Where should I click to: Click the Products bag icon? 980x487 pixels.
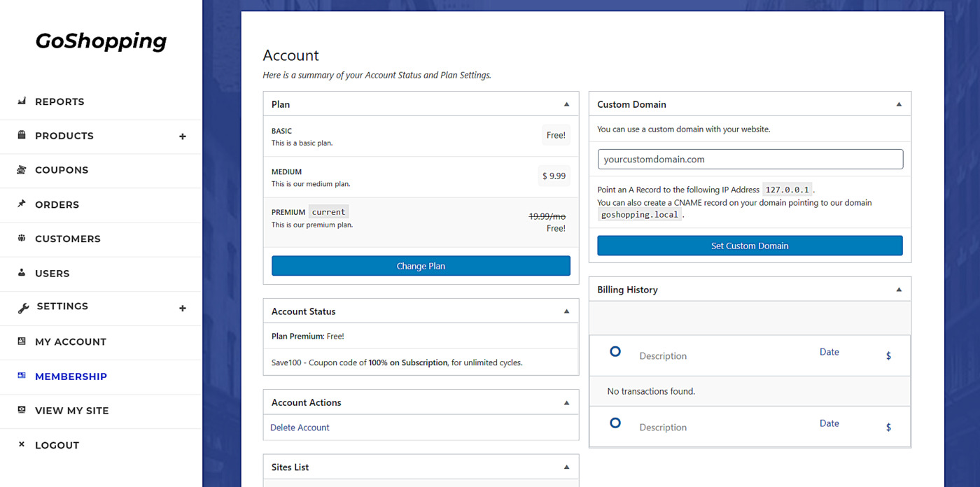(x=22, y=135)
